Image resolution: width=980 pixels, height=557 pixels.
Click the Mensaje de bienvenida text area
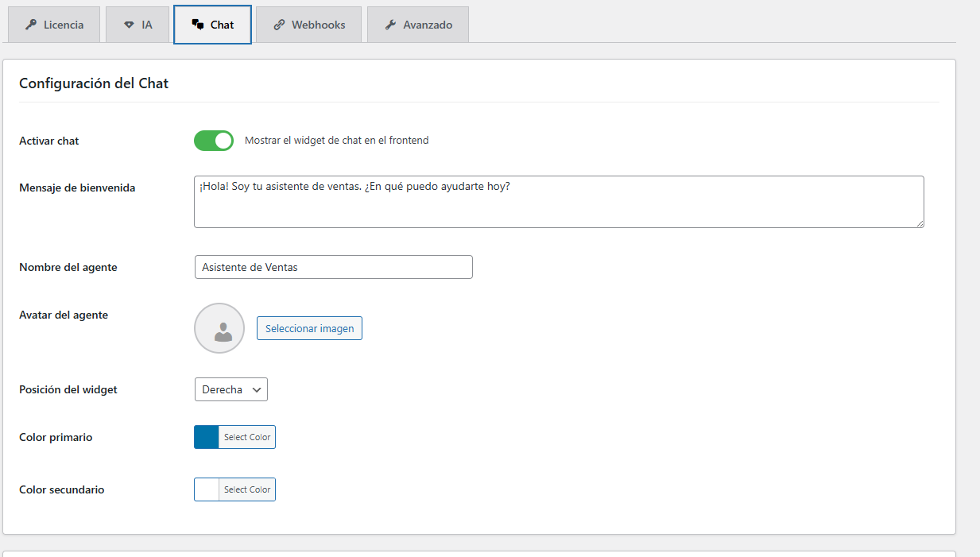point(558,202)
